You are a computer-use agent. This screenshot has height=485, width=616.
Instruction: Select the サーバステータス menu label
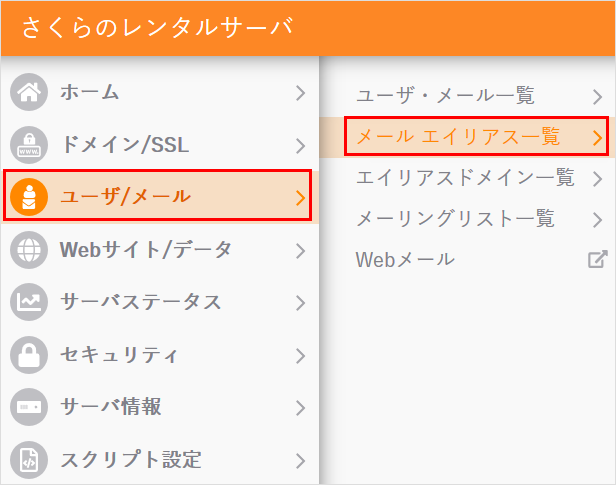tap(140, 302)
